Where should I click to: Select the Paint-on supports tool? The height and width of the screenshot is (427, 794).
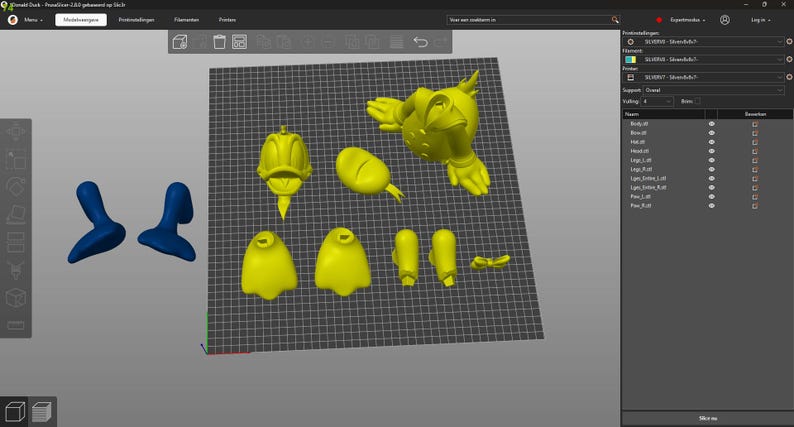point(16,269)
